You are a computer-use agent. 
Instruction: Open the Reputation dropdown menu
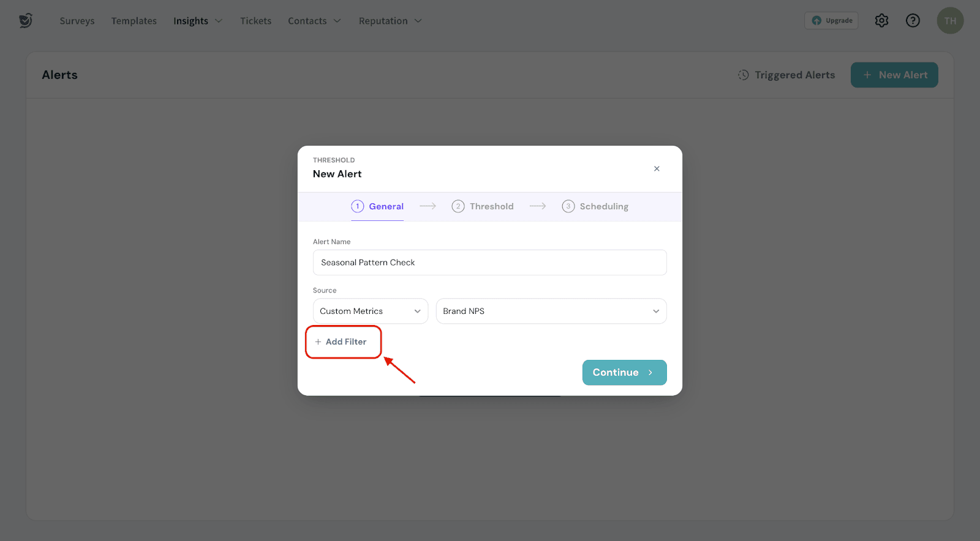(390, 21)
